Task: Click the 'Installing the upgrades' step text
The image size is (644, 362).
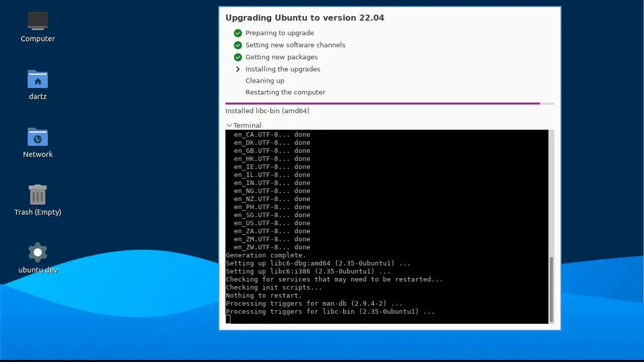Action: [x=283, y=69]
